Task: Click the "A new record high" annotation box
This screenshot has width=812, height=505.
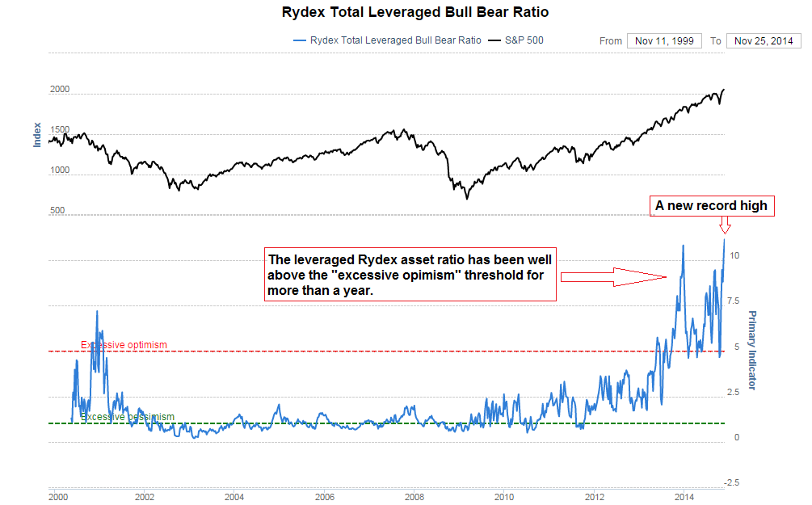Action: point(711,206)
